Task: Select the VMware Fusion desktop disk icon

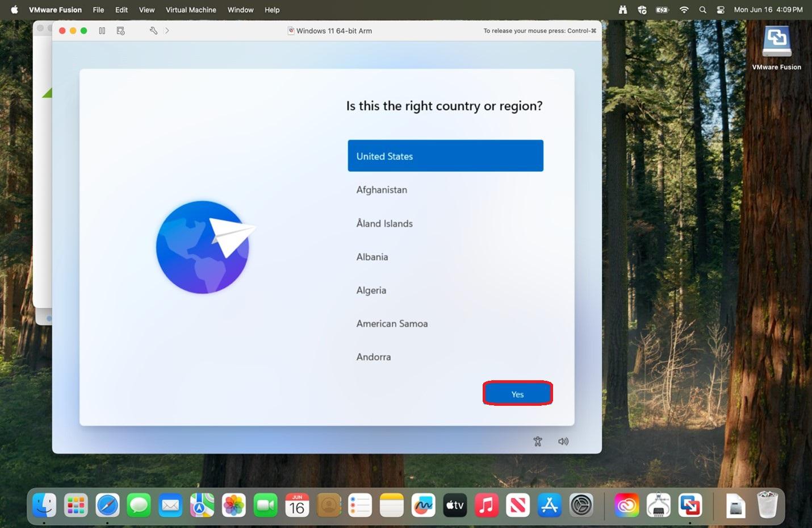Action: [776, 42]
